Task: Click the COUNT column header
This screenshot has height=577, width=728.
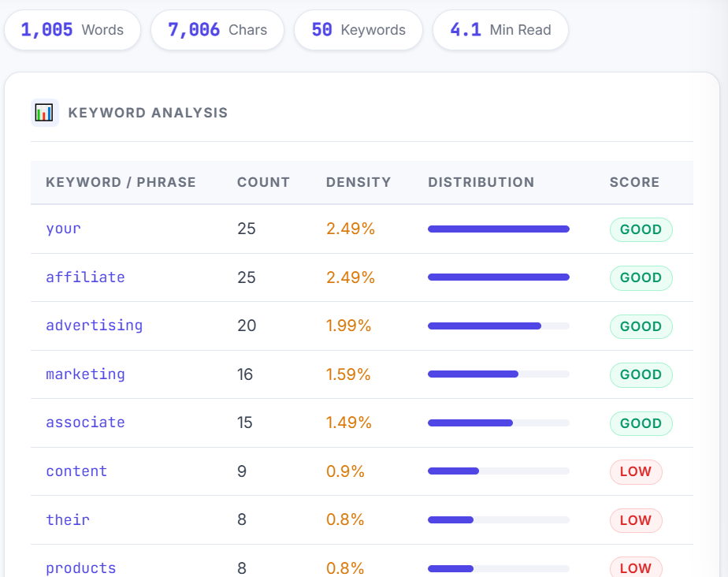Action: pos(263,182)
